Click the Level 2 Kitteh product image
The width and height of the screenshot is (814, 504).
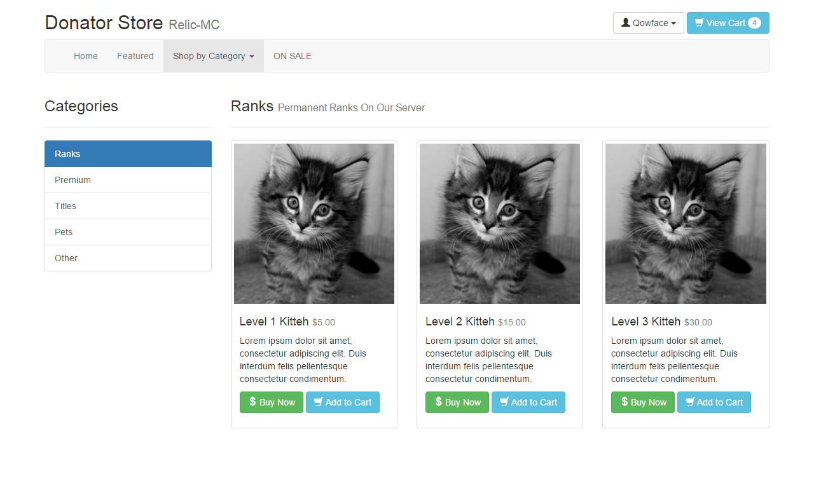pos(500,224)
